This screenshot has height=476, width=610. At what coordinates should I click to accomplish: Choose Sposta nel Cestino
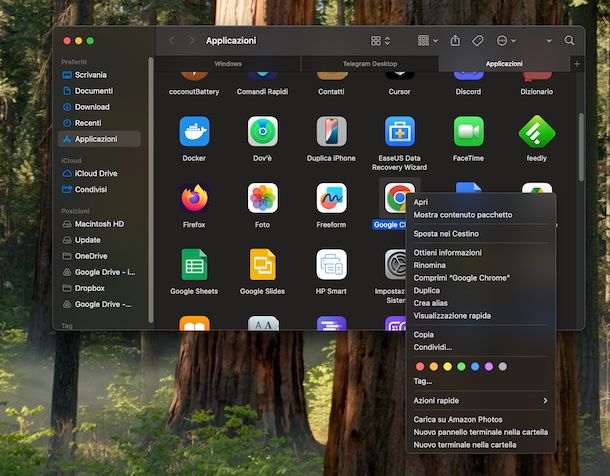pyautogui.click(x=480, y=234)
